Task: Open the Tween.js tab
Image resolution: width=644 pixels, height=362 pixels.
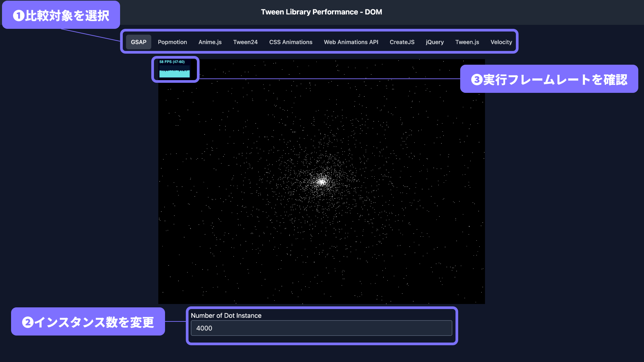Action: (467, 42)
